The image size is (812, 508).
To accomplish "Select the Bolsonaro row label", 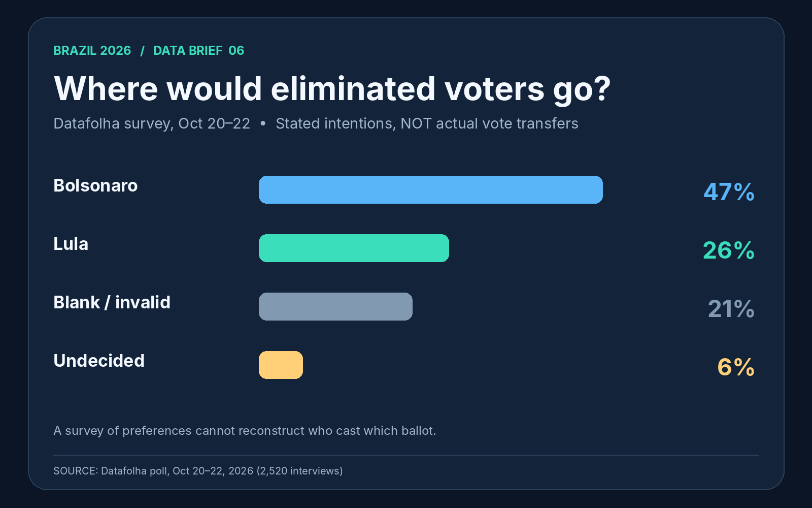I will click(95, 185).
